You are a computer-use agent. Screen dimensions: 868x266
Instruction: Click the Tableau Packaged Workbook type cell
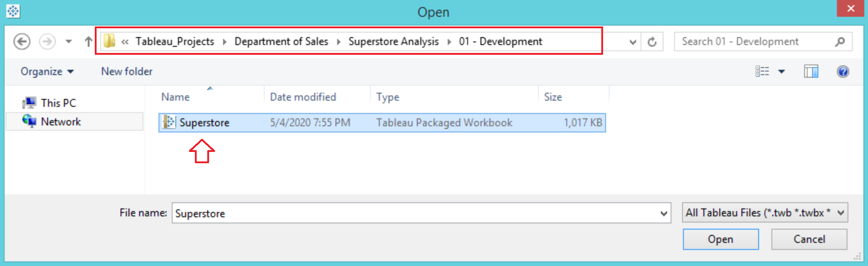tap(444, 123)
